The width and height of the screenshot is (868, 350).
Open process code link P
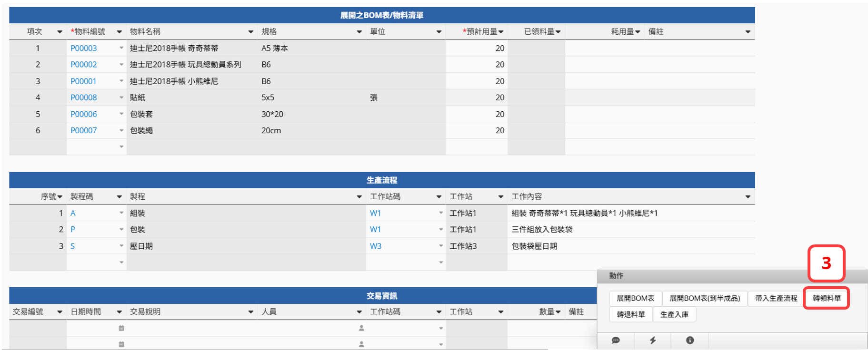73,229
